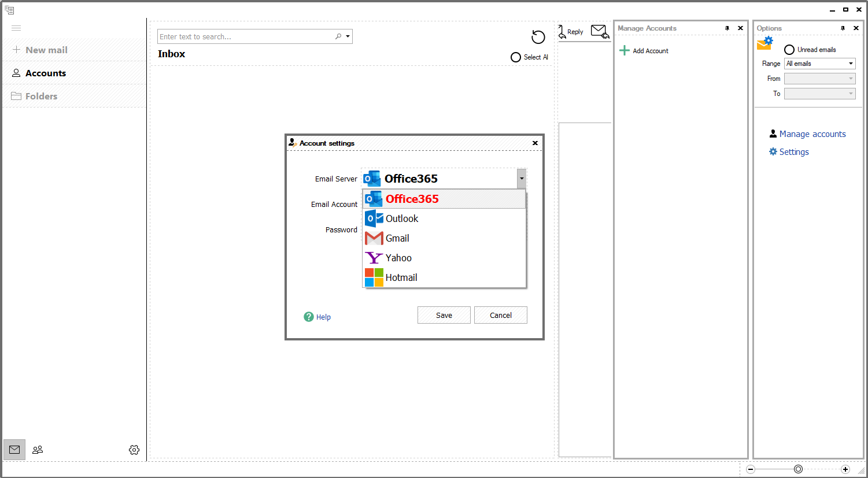Close the Account settings dialog
Viewport: 868px width, 478px height.
tap(535, 143)
